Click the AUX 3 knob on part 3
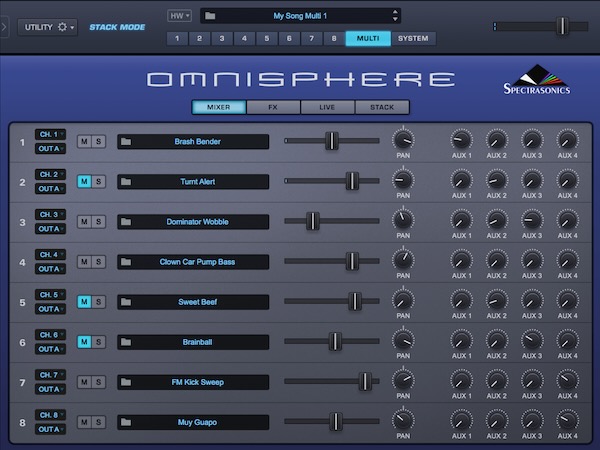This screenshot has height=450, width=600. pyautogui.click(x=532, y=220)
